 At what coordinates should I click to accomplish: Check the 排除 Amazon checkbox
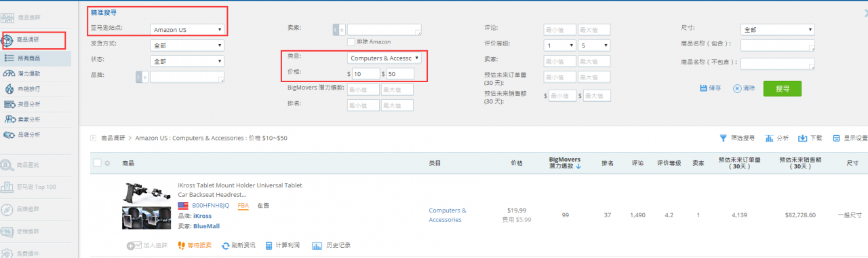pyautogui.click(x=351, y=42)
